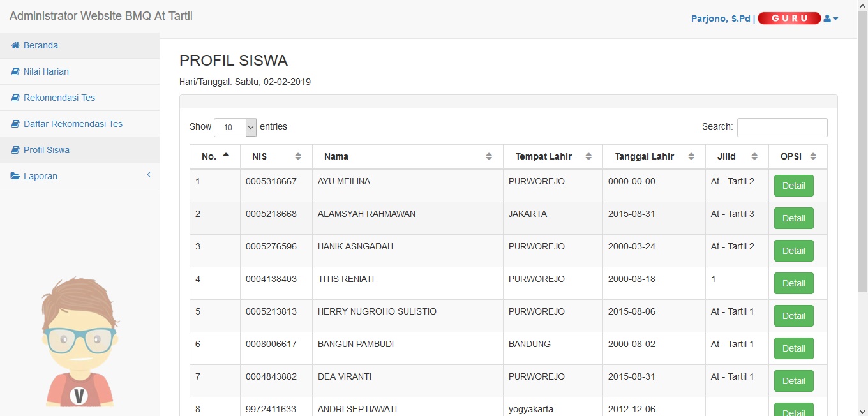
Task: Open Detail for BANGUN PAMBUDI
Action: pos(794,348)
